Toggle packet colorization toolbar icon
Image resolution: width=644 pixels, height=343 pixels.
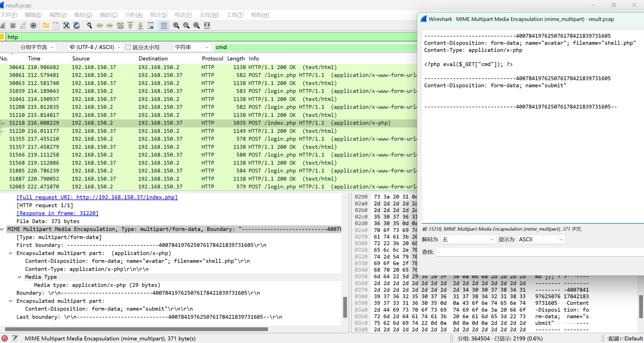(x=164, y=26)
